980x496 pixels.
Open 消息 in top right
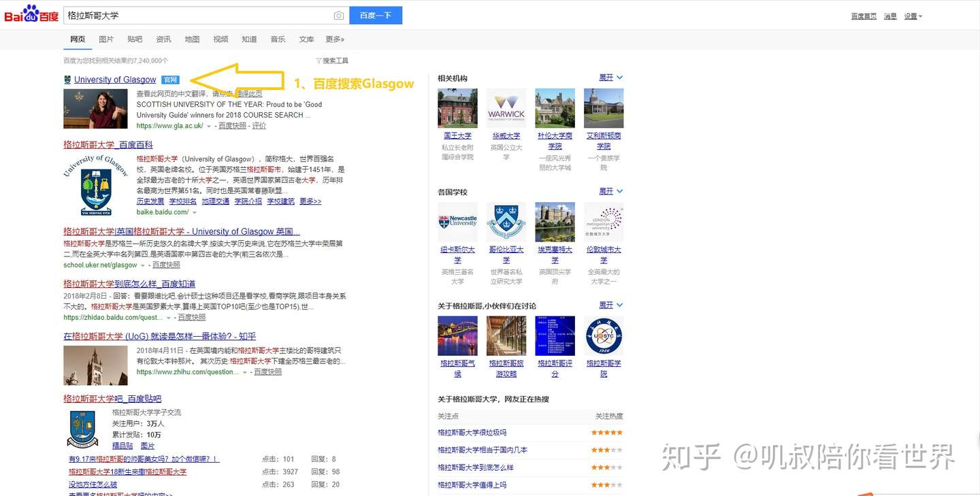(x=890, y=16)
